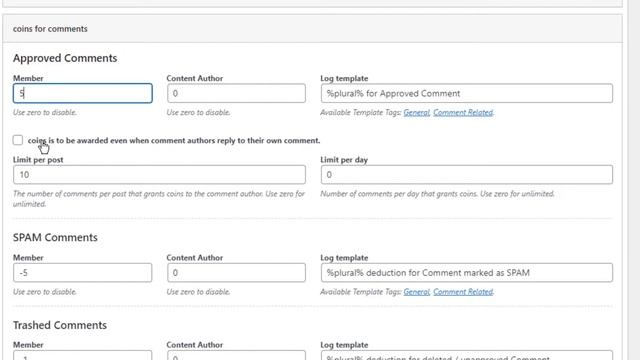Select the Approved Comments heading text

[65, 58]
